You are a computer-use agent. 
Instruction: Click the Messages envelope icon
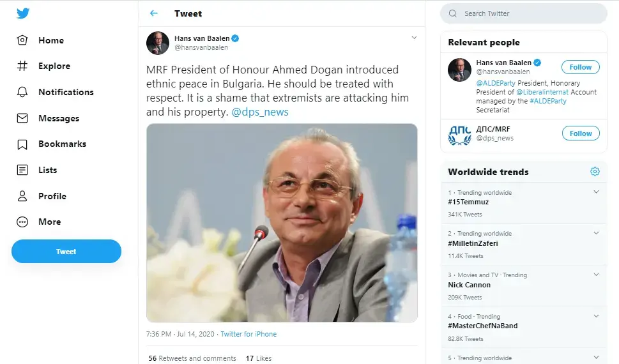tap(23, 118)
